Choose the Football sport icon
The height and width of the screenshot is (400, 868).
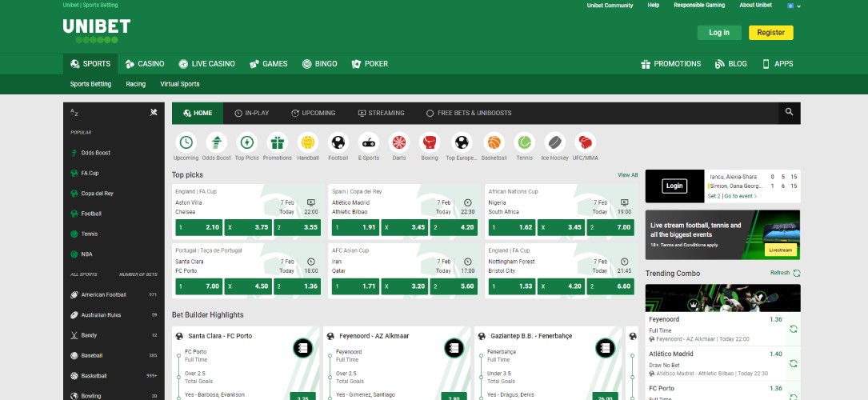(338, 142)
